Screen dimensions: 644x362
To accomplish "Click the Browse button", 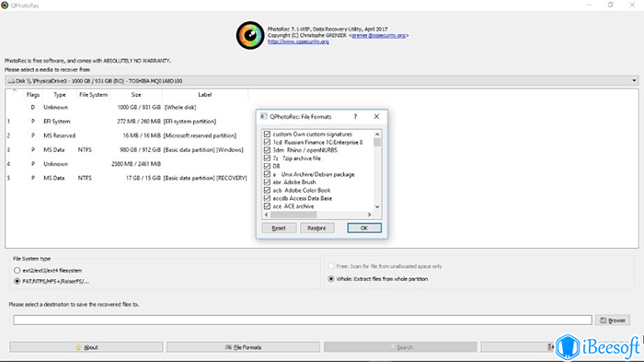I will pos(613,320).
